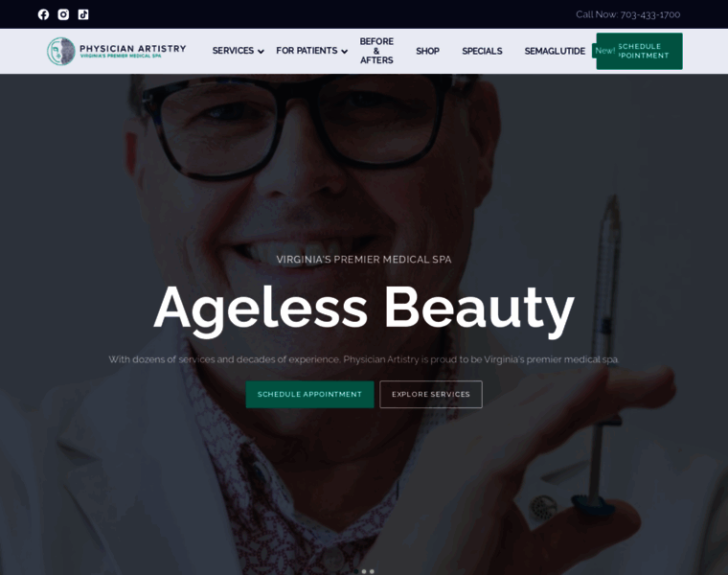The width and height of the screenshot is (728, 575).
Task: Click the New! badge next to Semaglutide
Action: [604, 51]
